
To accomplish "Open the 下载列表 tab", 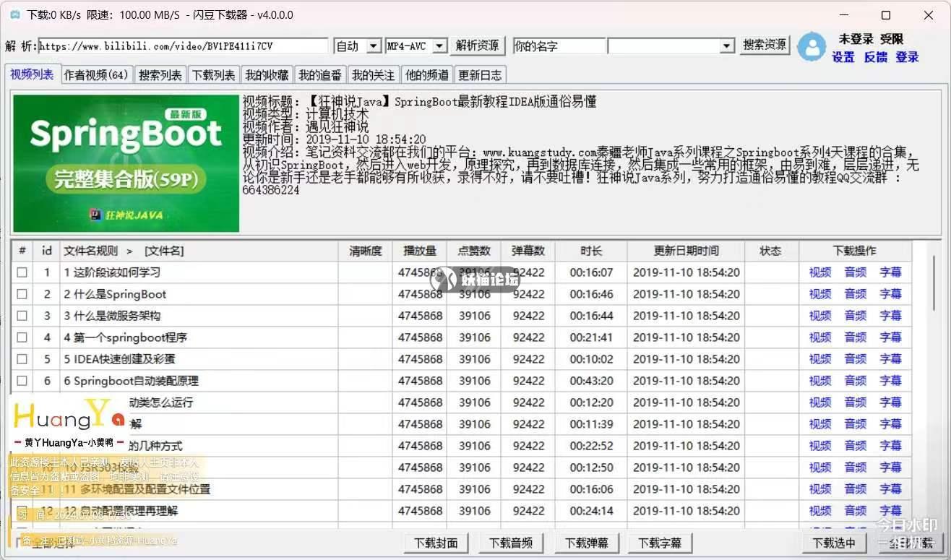I will [x=213, y=74].
